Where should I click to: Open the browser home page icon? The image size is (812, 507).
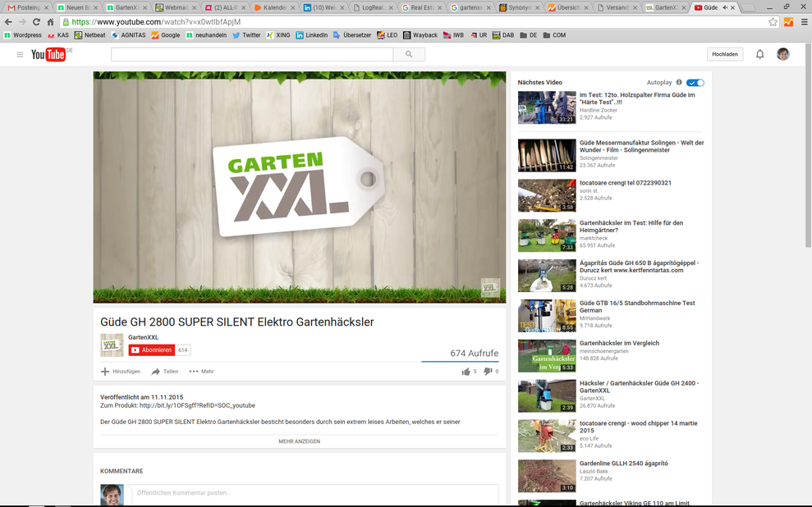coord(50,21)
